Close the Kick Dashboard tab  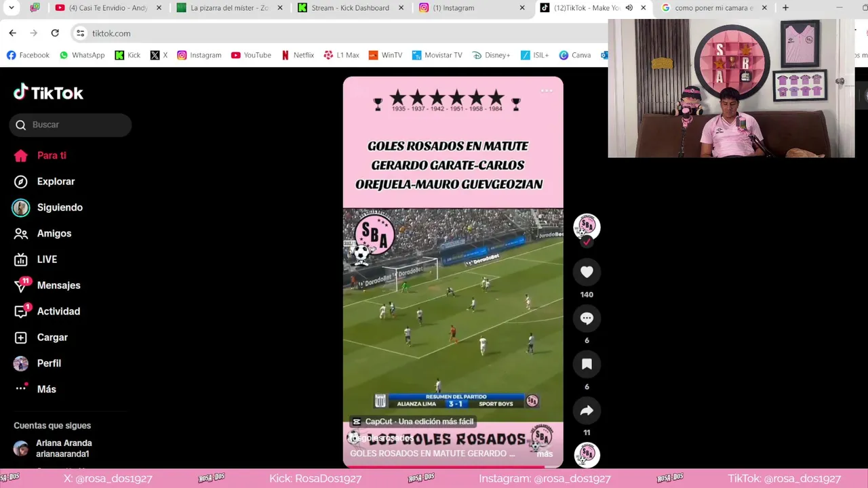(401, 8)
